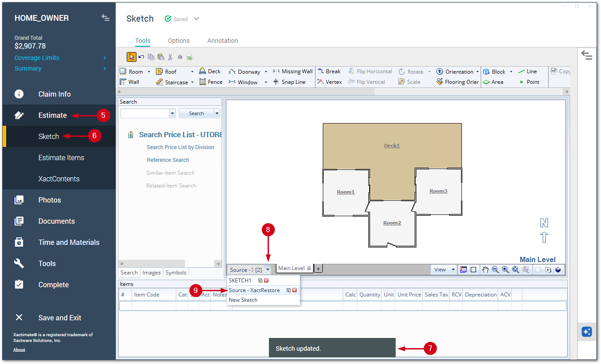Viewport: 601px width, 364px height.
Task: Add a new level with plus tab
Action: [x=318, y=269]
